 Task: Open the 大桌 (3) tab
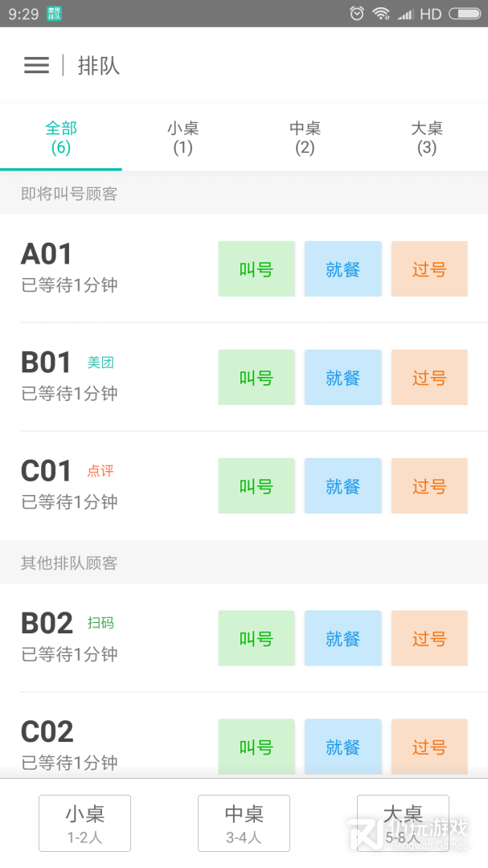(427, 137)
